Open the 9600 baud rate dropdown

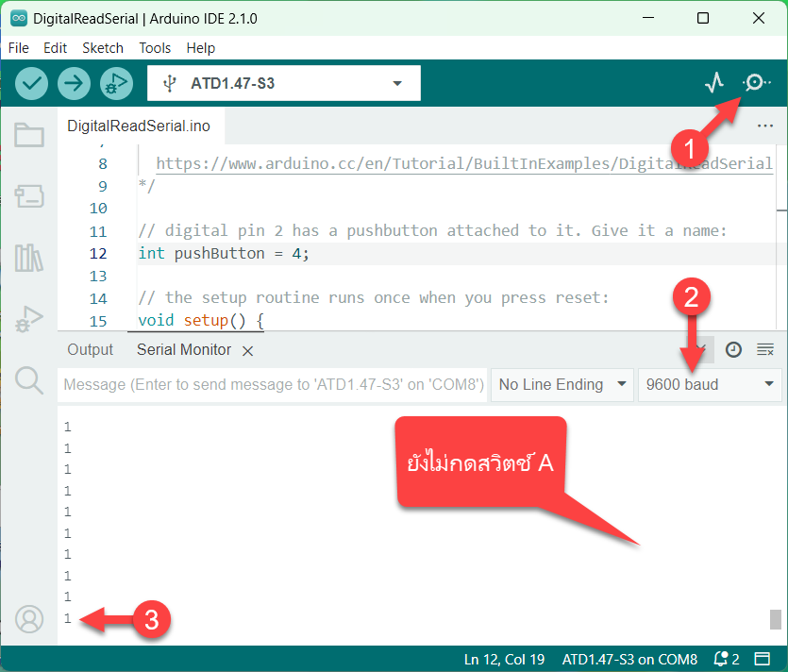pos(709,384)
